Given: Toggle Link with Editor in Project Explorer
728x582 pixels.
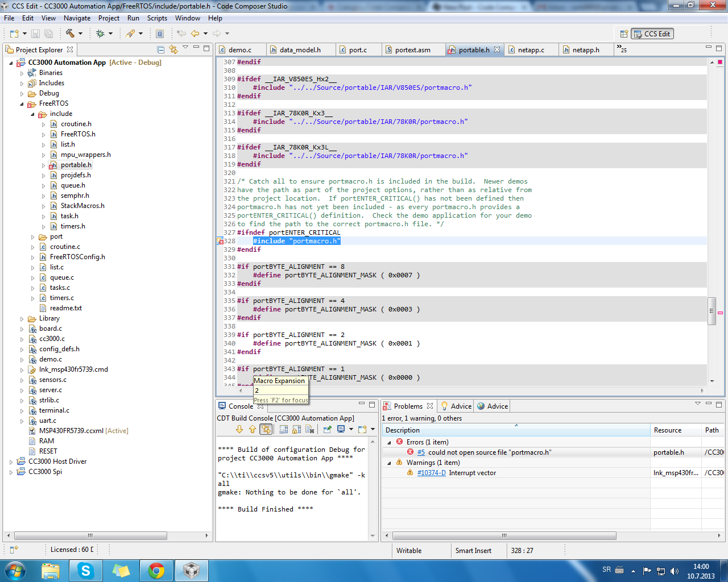Looking at the screenshot, I should (173, 49).
